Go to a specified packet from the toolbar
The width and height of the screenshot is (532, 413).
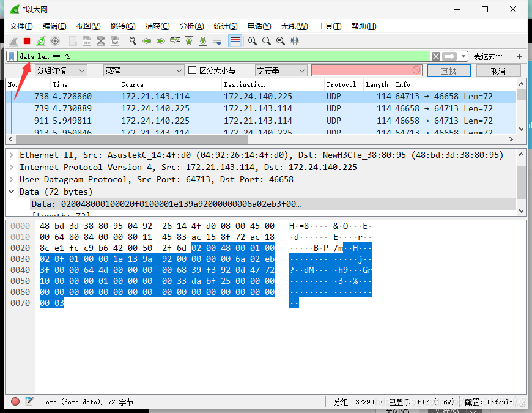[x=175, y=41]
